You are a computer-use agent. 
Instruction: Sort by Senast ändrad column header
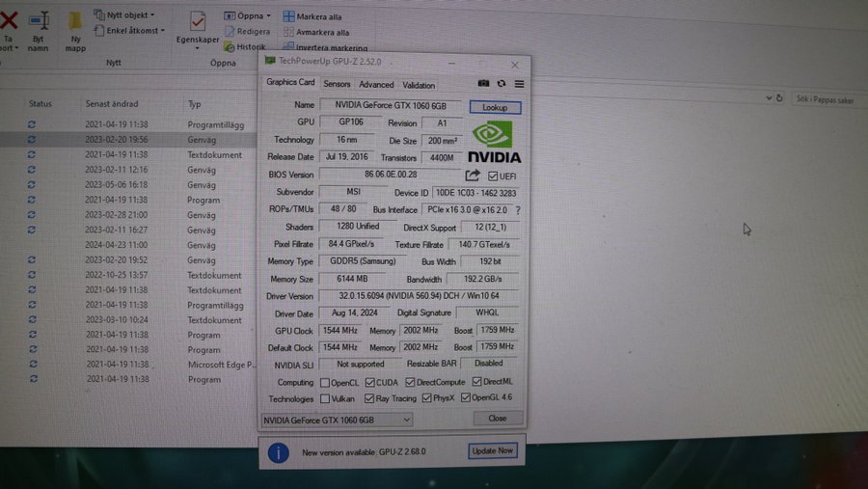112,103
